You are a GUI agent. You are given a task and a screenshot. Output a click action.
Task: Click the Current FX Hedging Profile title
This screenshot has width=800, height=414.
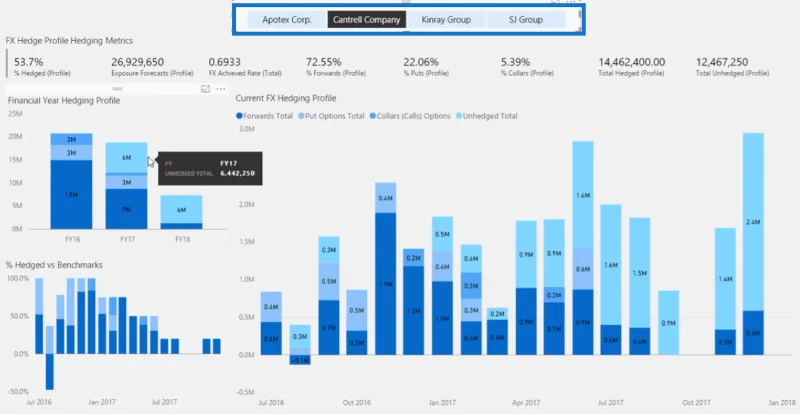point(286,98)
